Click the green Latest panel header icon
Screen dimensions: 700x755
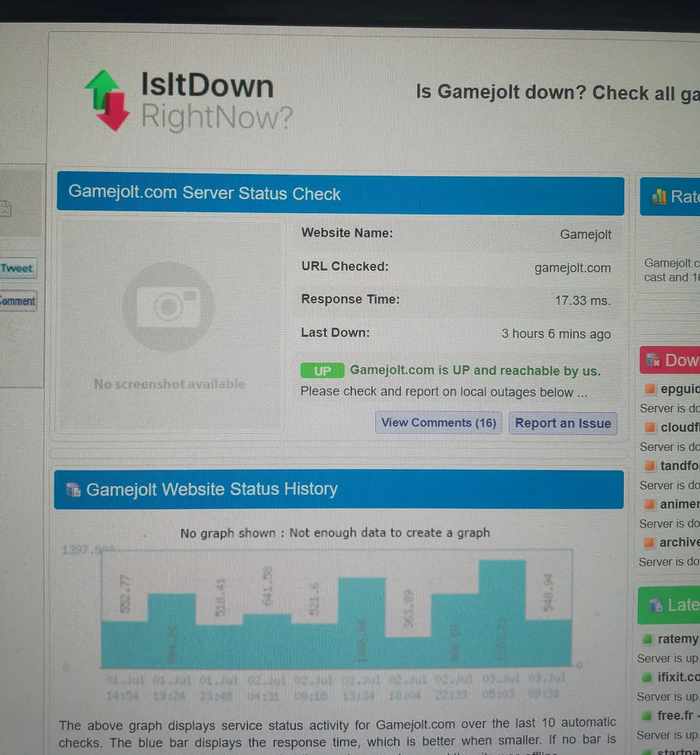pyautogui.click(x=656, y=605)
